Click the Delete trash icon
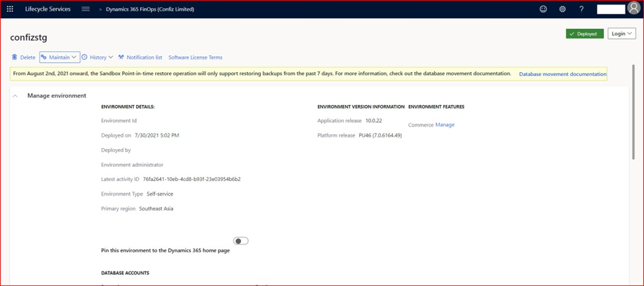Viewport: 644px width, 286px height. [x=15, y=57]
